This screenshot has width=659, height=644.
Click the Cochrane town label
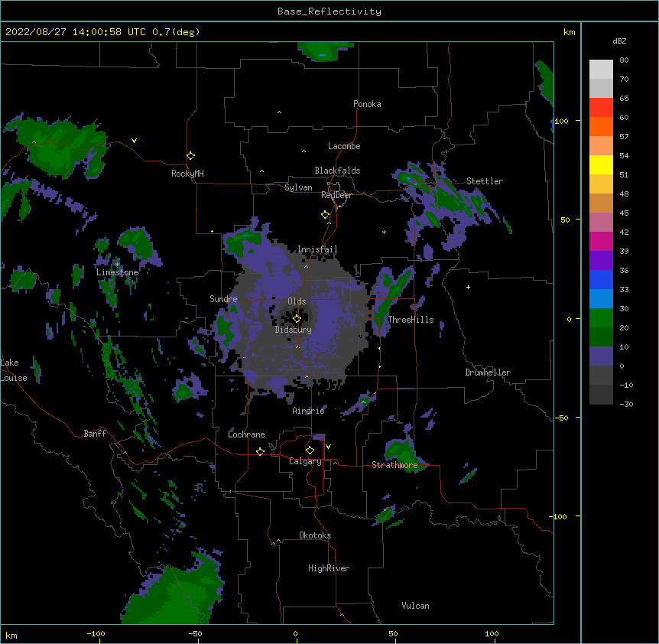click(246, 434)
